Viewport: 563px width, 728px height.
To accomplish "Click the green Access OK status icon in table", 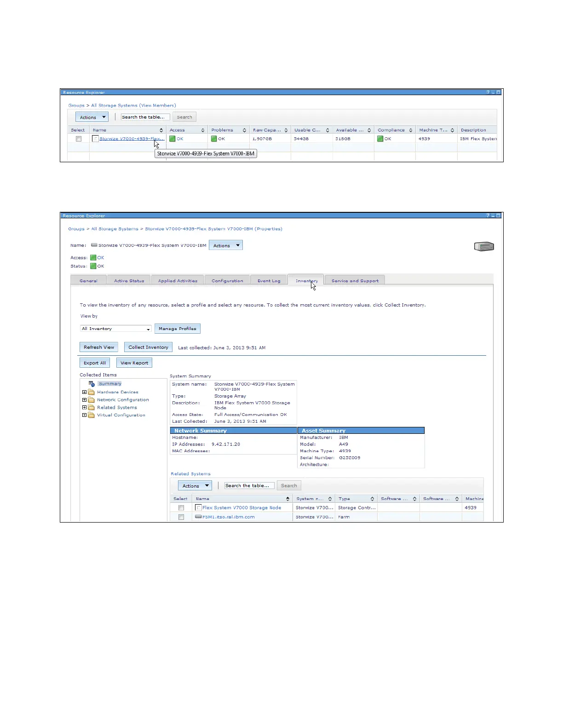I will (x=172, y=139).
